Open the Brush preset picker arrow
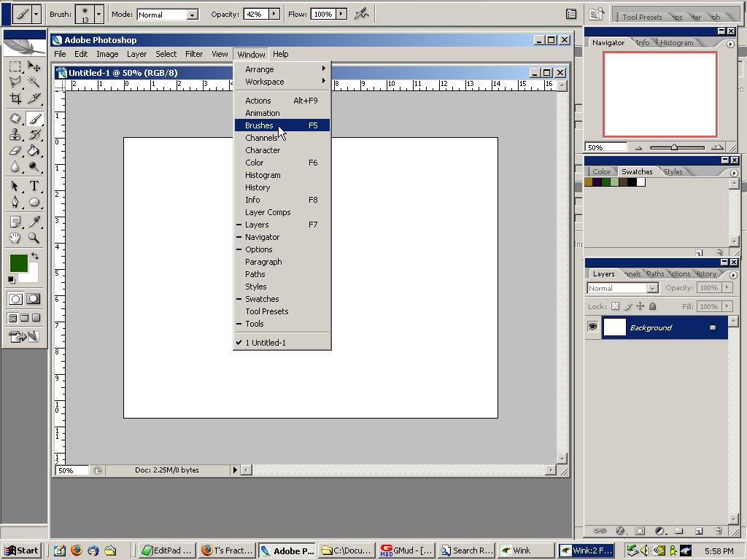This screenshot has width=747, height=560. (98, 14)
